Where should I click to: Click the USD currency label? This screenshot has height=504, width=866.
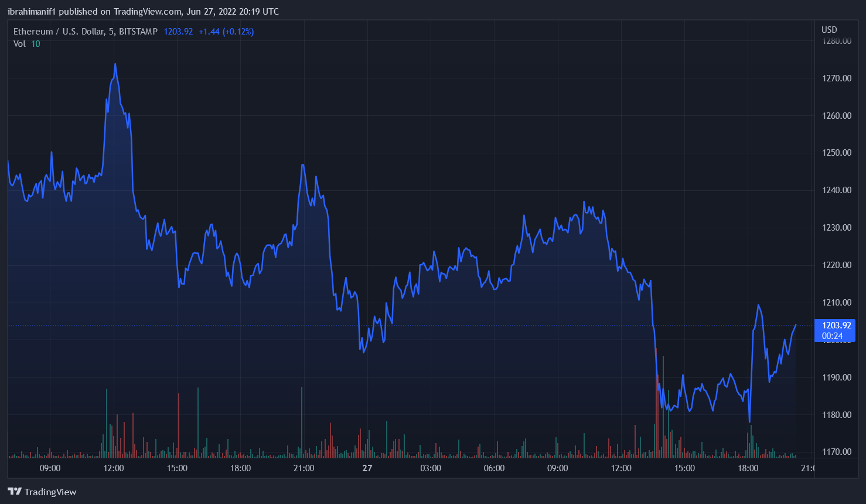point(829,30)
